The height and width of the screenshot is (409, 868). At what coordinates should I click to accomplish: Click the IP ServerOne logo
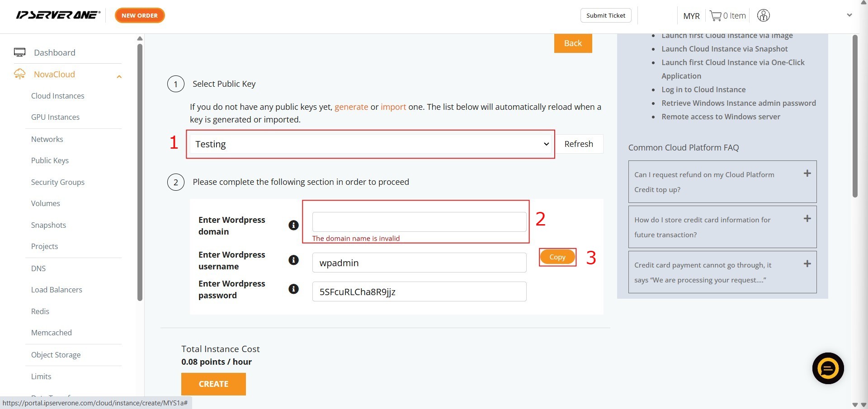pos(58,15)
